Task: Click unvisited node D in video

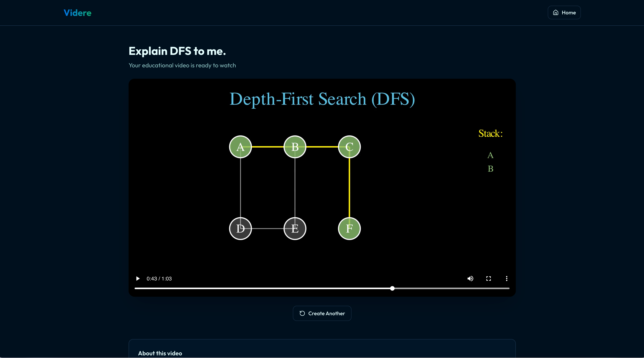Action: click(x=240, y=228)
